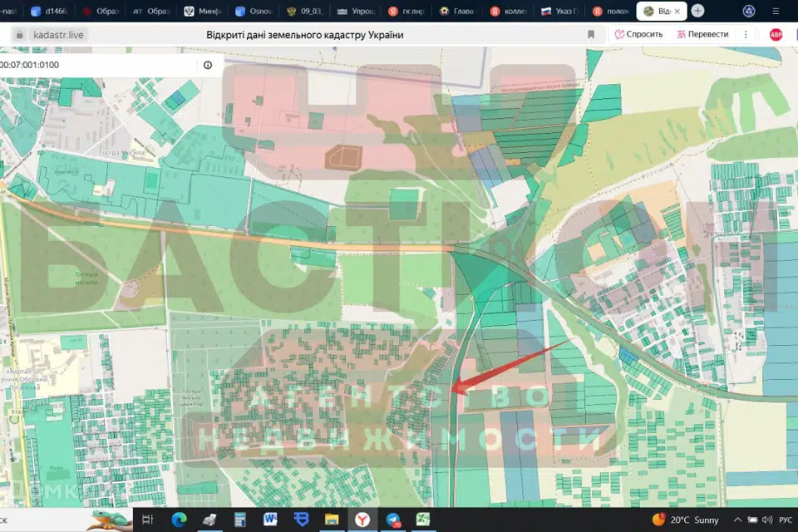798x532 pixels.
Task: Switch to the d1466 browser tab
Action: pos(49,11)
